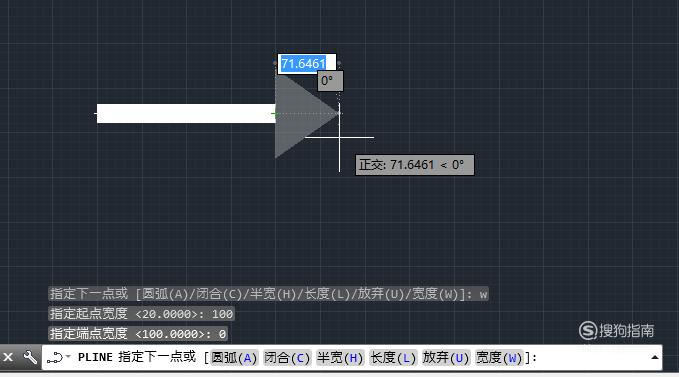679x377 pixels.
Task: Expand command history with up arrow
Action: [655, 358]
